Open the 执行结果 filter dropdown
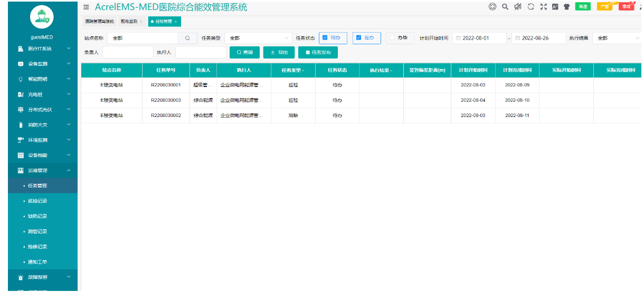 [618, 38]
